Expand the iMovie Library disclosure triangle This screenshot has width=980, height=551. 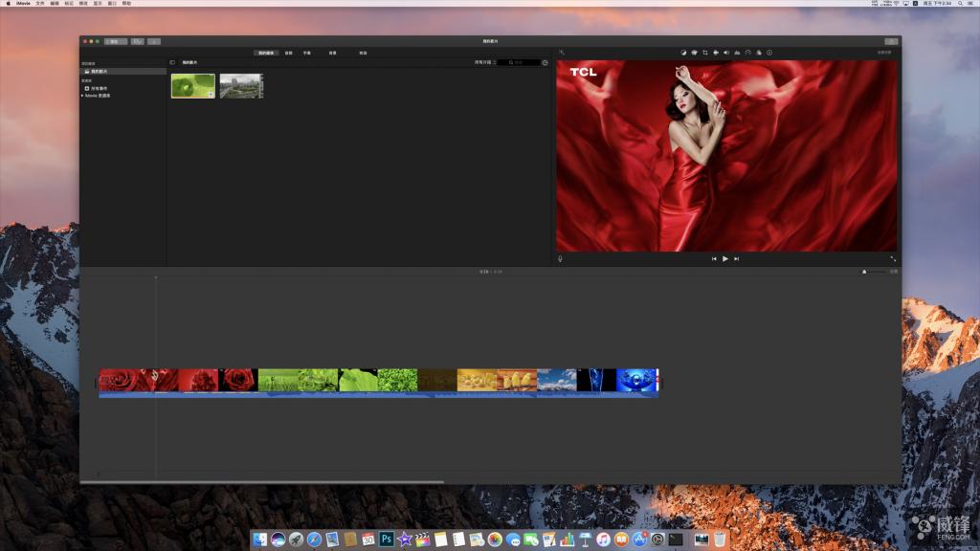click(x=82, y=96)
